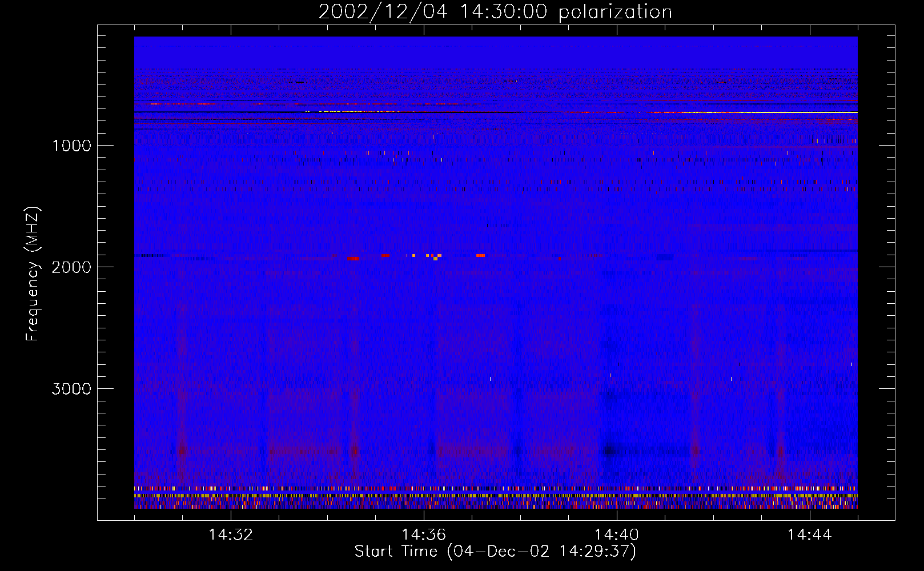The width and height of the screenshot is (924, 571).
Task: Select the 2000 frequency axis label
Action: click(71, 267)
